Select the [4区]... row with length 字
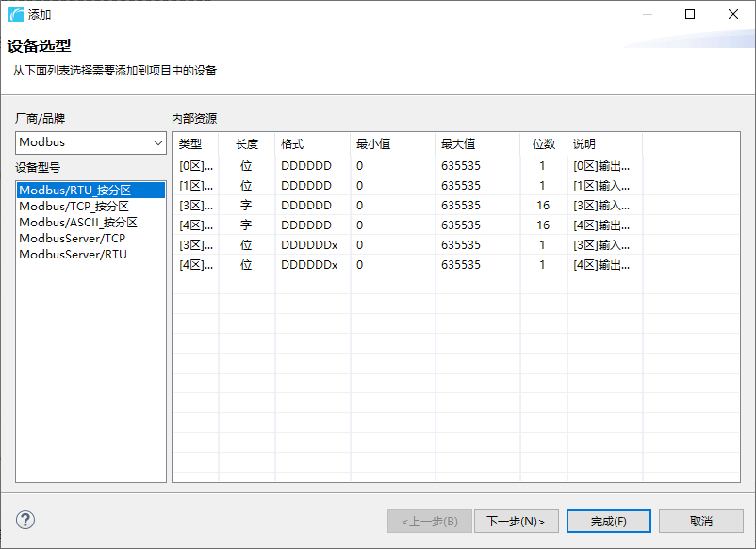 pos(455,225)
